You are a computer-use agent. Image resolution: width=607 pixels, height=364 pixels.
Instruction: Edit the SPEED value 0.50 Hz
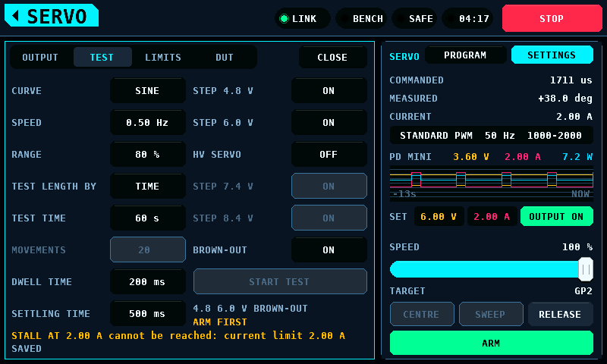(x=147, y=123)
